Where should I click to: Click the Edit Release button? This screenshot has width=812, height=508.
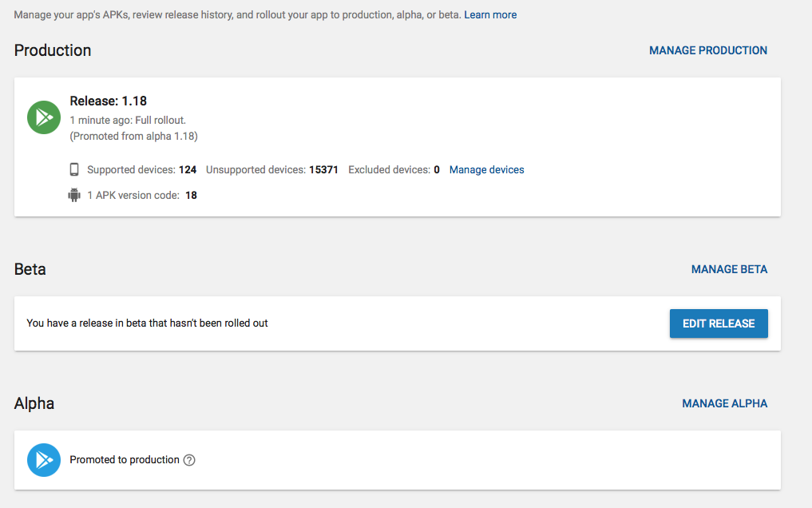coord(719,323)
